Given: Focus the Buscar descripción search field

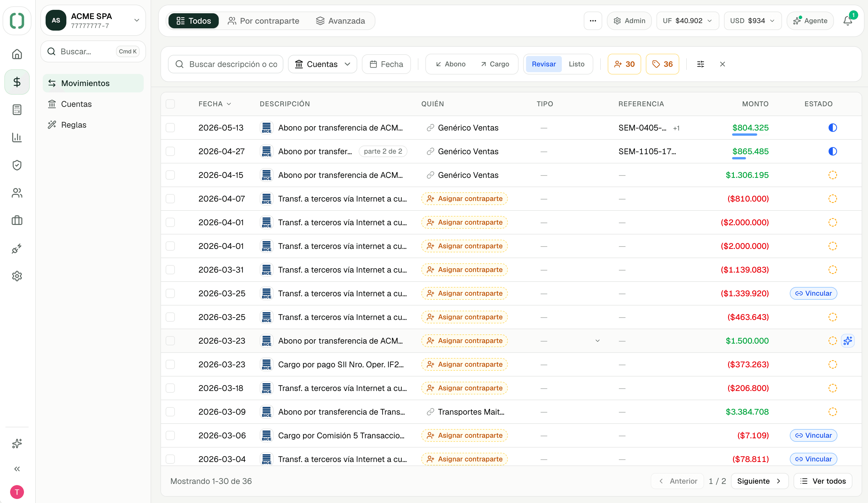Looking at the screenshot, I should coord(226,64).
